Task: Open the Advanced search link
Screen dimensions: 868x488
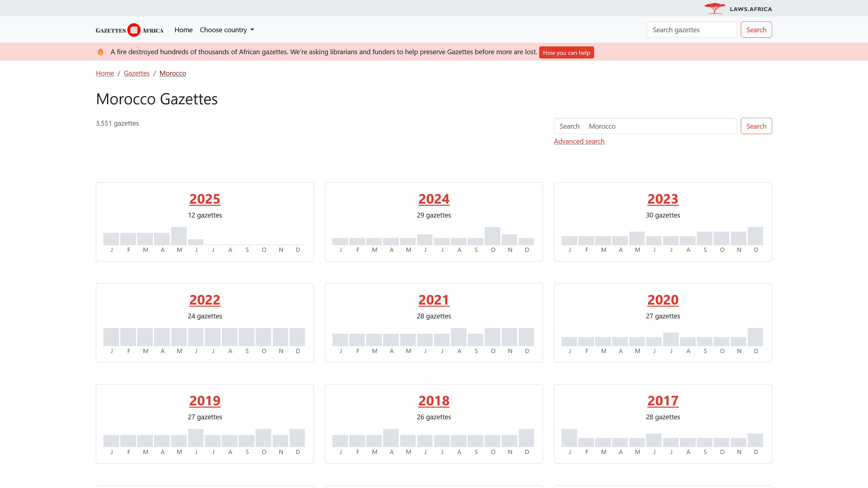Action: point(579,142)
